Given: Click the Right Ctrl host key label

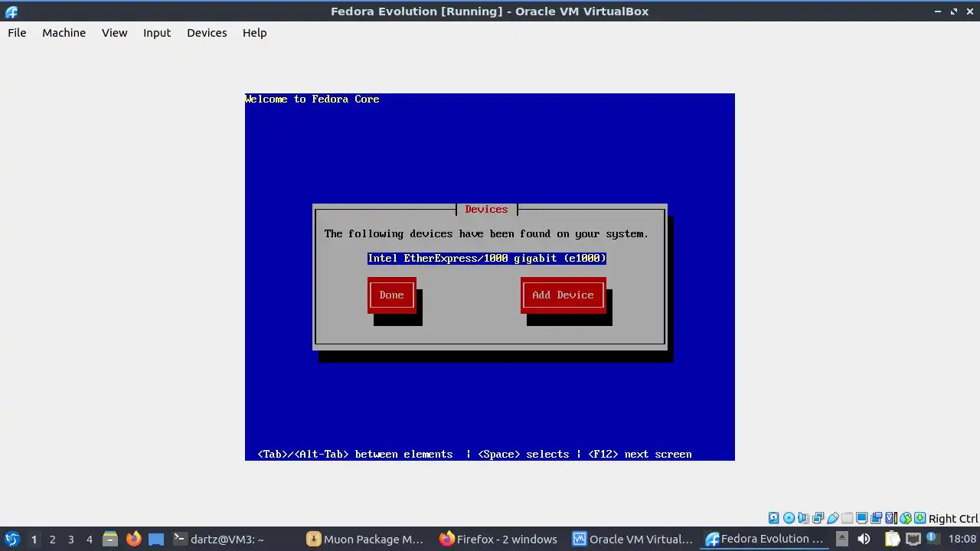Looking at the screenshot, I should point(953,518).
